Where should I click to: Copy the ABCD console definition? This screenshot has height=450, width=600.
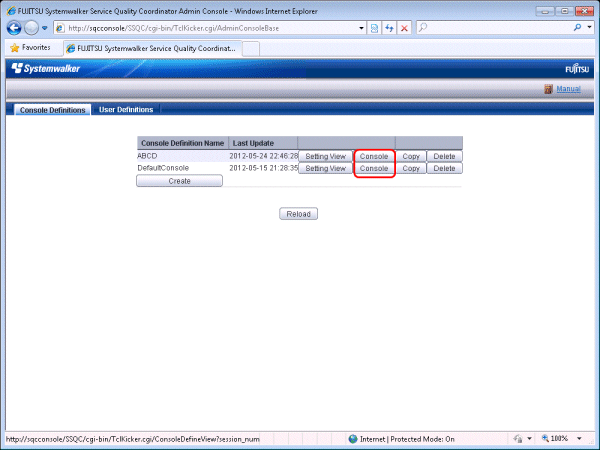(411, 157)
